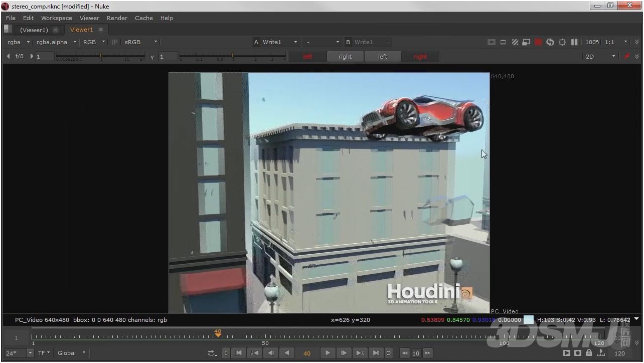The width and height of the screenshot is (644, 363).
Task: Open the 2D view mode dropdown
Action: (x=600, y=57)
